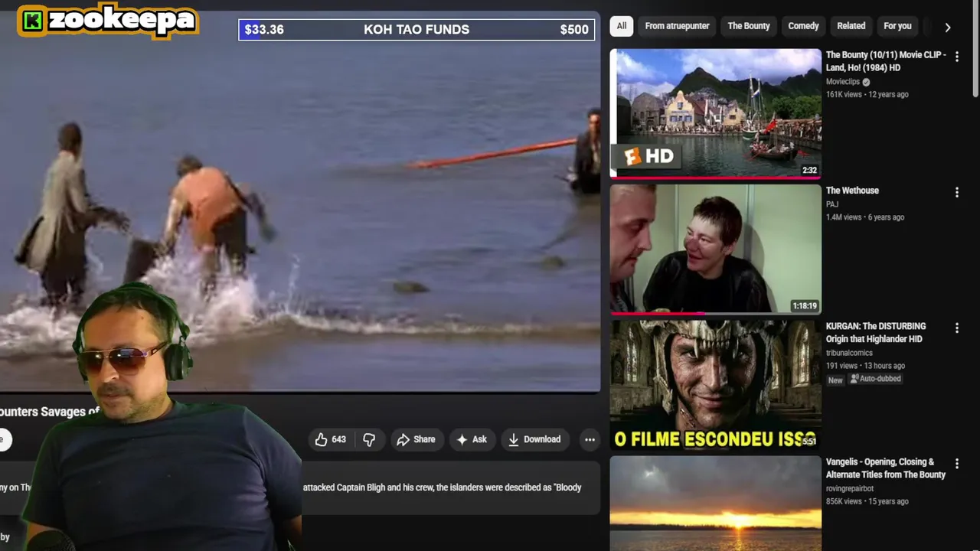
Task: Click the Ask button
Action: [x=472, y=439]
